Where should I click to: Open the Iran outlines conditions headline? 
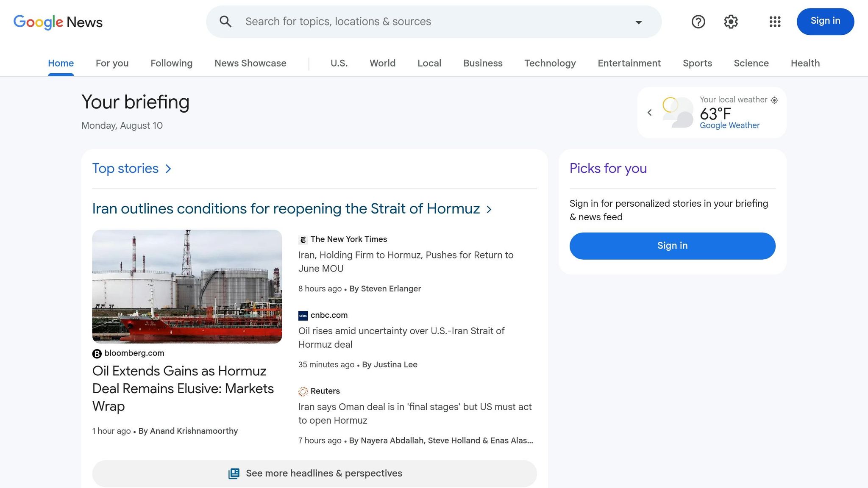(x=286, y=209)
